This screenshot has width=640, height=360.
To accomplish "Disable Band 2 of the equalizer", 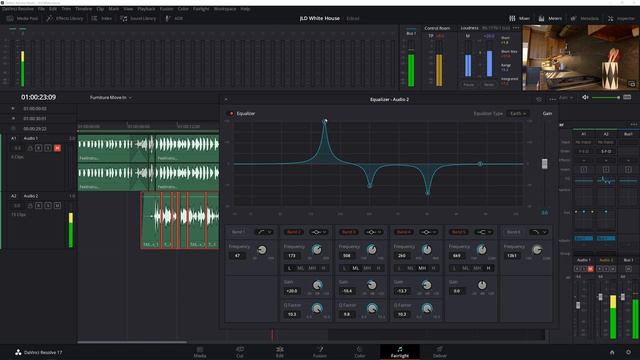I will pos(293,232).
